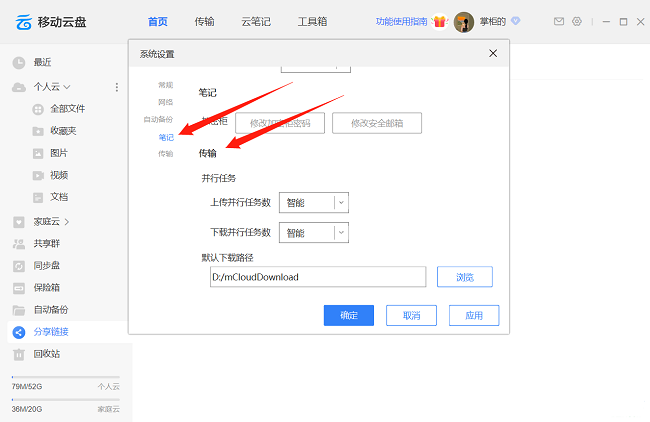
Task: Open settings via the gear icon
Action: (576, 21)
